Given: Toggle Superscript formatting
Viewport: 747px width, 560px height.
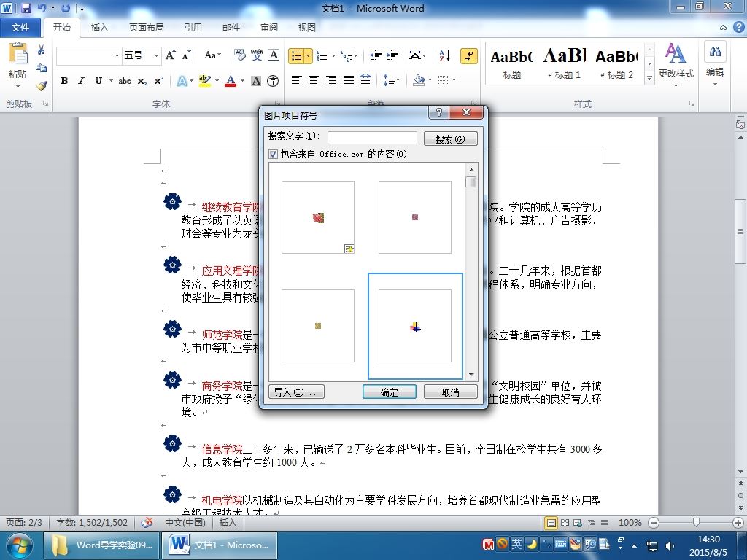Looking at the screenshot, I should click(x=158, y=81).
